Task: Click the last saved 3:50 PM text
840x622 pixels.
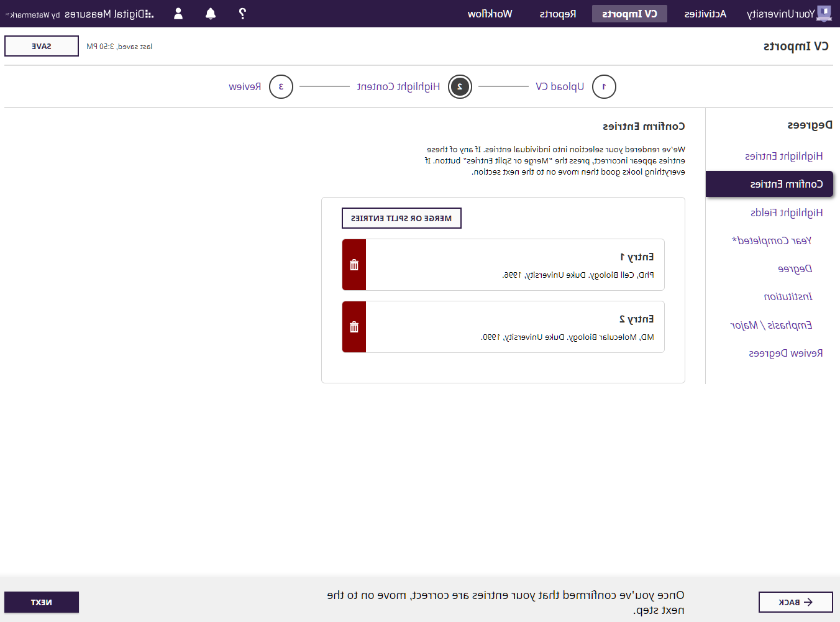Action: [119, 47]
